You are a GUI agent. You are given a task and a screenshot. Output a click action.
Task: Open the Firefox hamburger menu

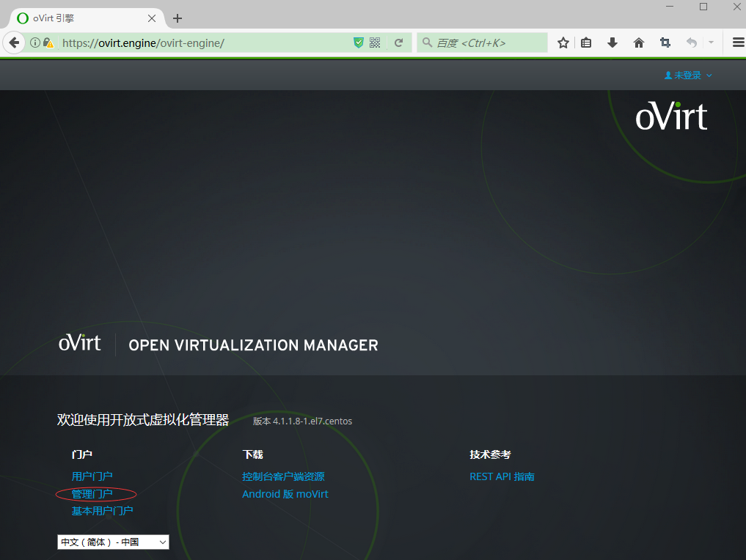736,43
